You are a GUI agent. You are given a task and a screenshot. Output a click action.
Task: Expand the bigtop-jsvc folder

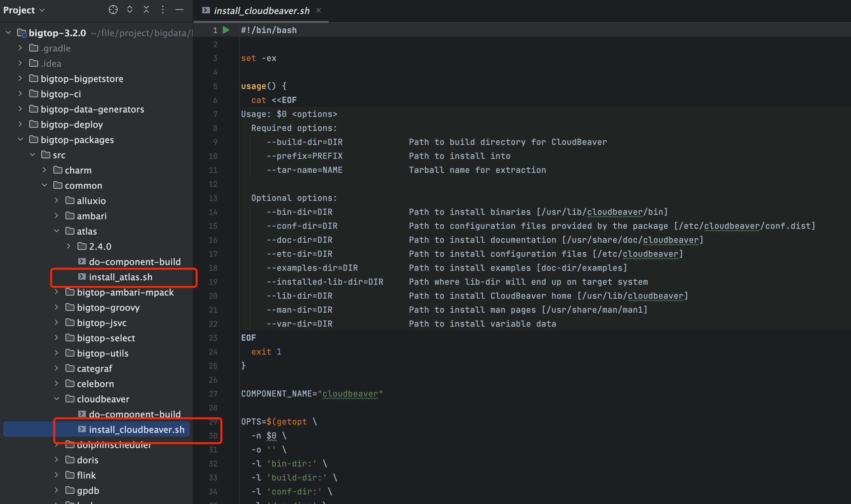point(57,323)
